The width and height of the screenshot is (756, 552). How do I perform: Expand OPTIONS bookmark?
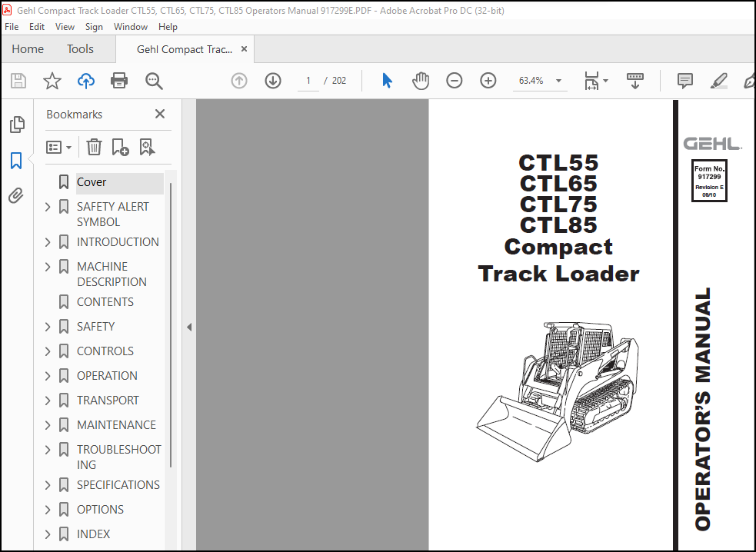[x=48, y=510]
